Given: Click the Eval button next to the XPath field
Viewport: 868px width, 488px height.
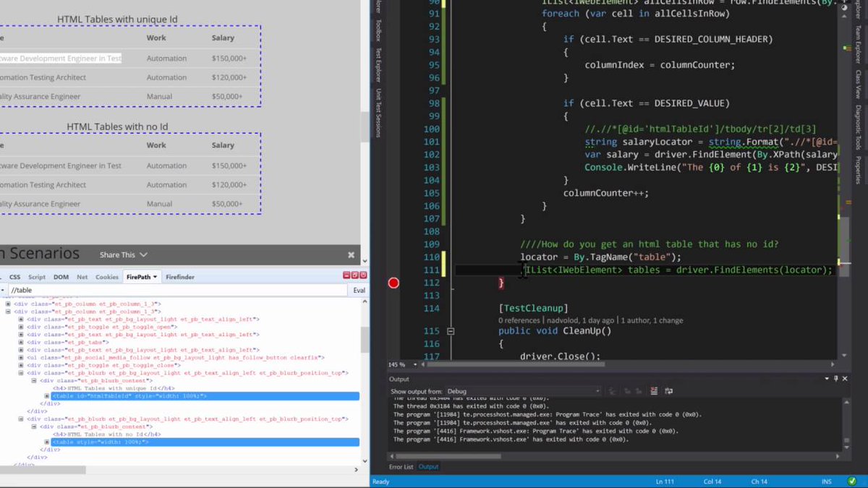Looking at the screenshot, I should pyautogui.click(x=359, y=289).
